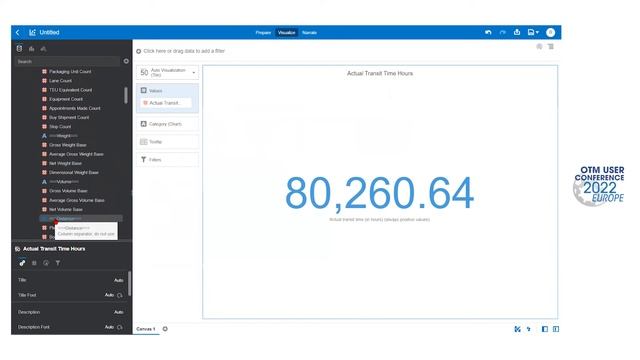The height and width of the screenshot is (360, 640).
Task: Go back using the header arrow
Action: (18, 32)
